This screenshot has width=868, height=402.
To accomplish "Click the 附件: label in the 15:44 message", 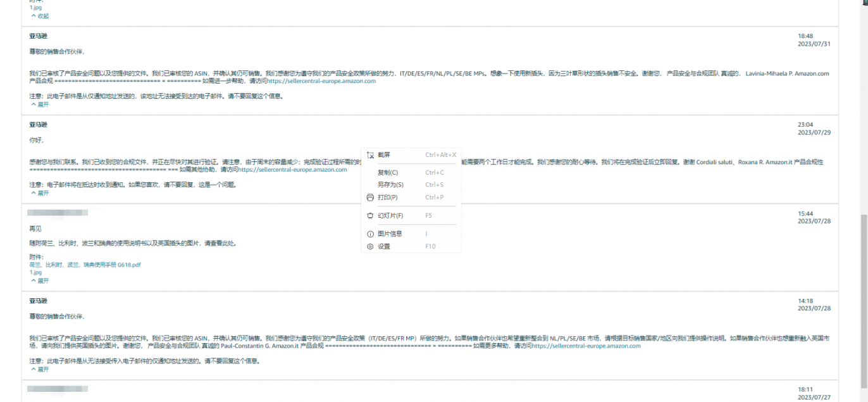I will tap(36, 257).
